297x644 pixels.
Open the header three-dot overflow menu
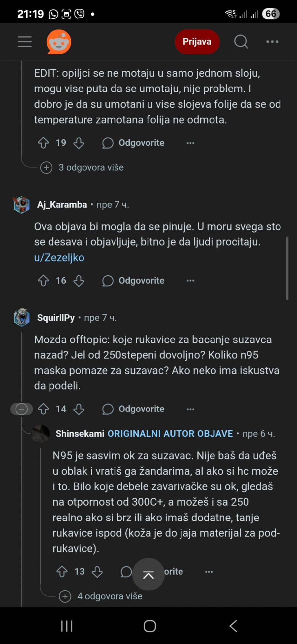tap(272, 42)
